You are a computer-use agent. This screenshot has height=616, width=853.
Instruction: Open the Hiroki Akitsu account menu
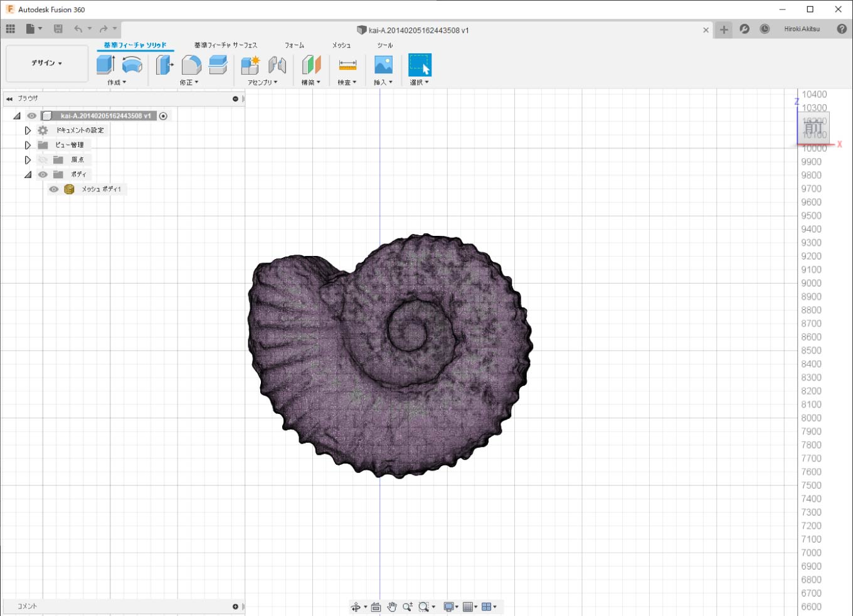coord(802,29)
